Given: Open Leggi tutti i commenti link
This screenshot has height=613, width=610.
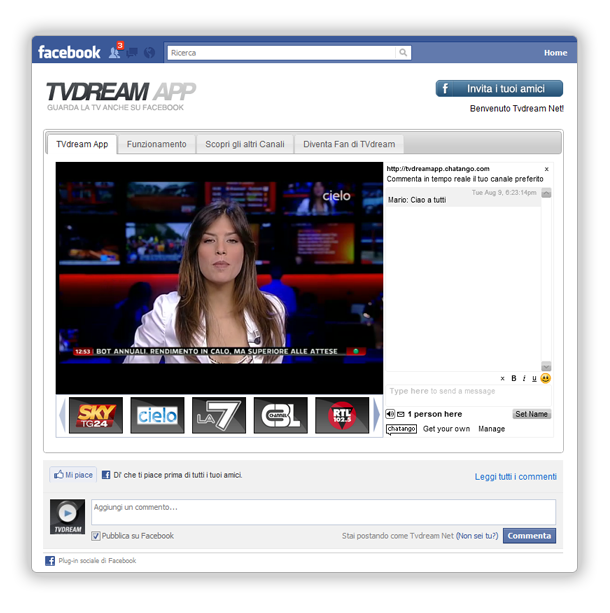Looking at the screenshot, I should [x=515, y=477].
